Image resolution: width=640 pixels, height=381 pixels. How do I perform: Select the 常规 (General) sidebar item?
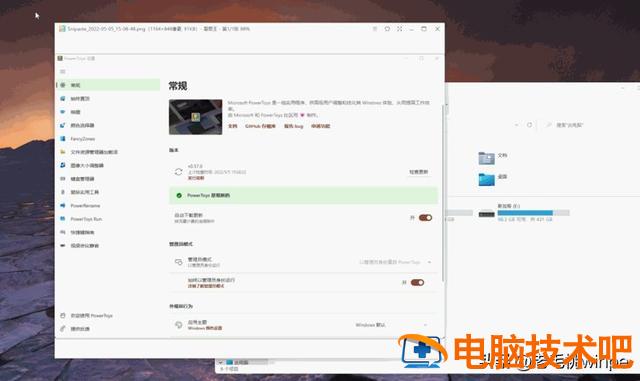click(108, 85)
